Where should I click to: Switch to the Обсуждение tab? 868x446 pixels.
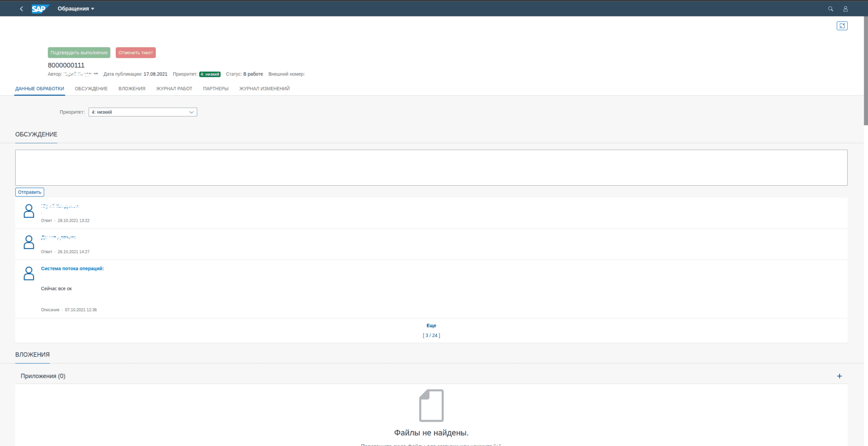tap(91, 89)
